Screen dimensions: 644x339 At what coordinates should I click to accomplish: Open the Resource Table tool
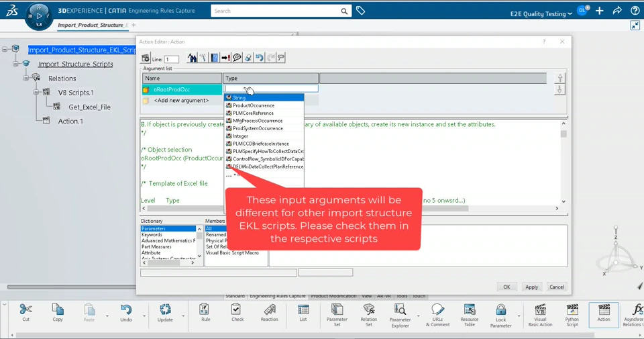(470, 309)
